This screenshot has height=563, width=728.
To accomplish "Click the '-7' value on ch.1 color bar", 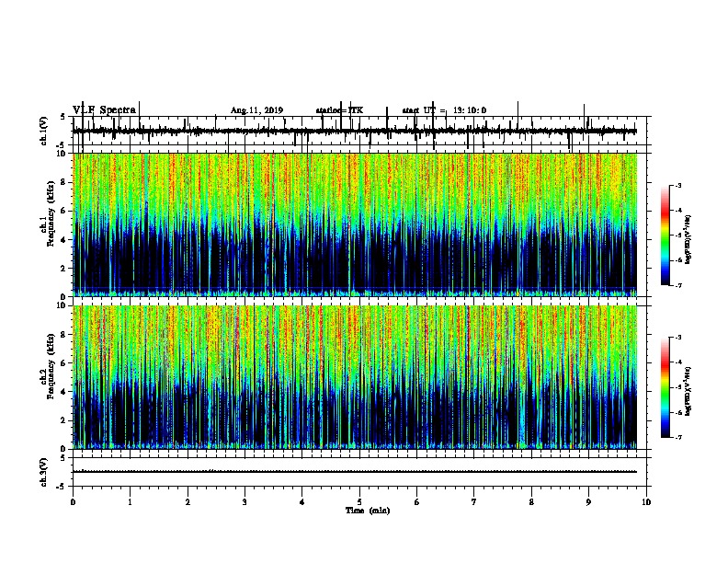I will (x=677, y=285).
